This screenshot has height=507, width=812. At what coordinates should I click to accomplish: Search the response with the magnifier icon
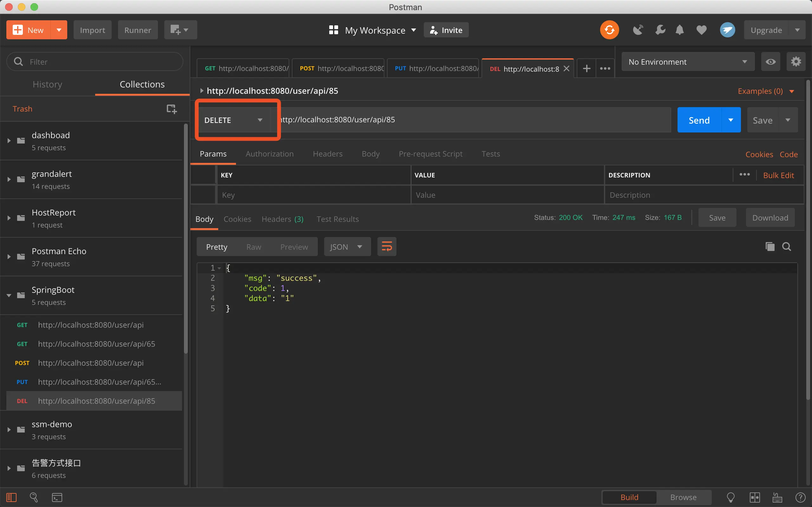(x=787, y=247)
